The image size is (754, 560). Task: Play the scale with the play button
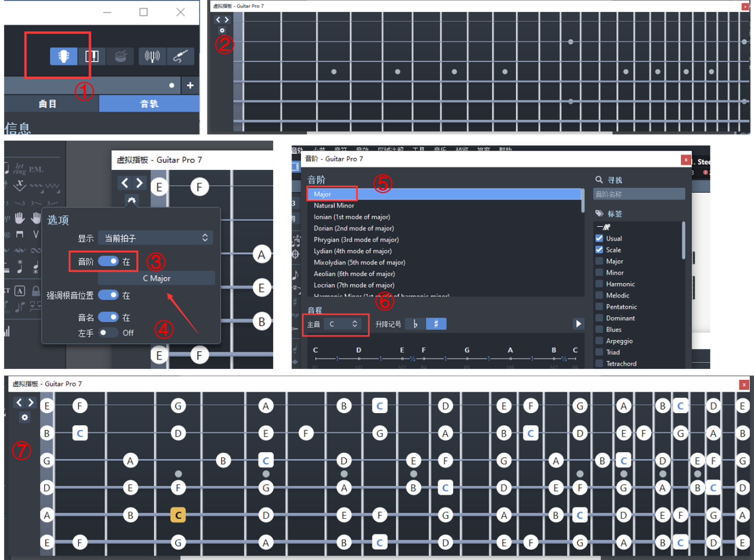tap(578, 324)
